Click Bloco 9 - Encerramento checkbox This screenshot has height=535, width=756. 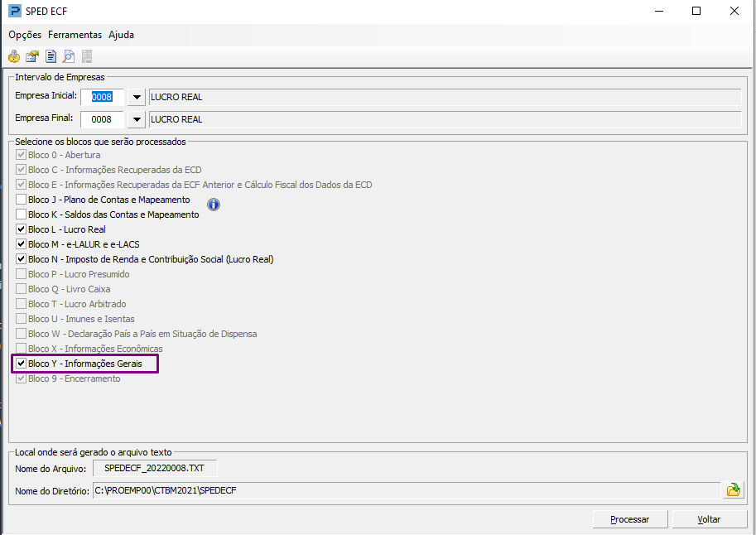(x=22, y=378)
